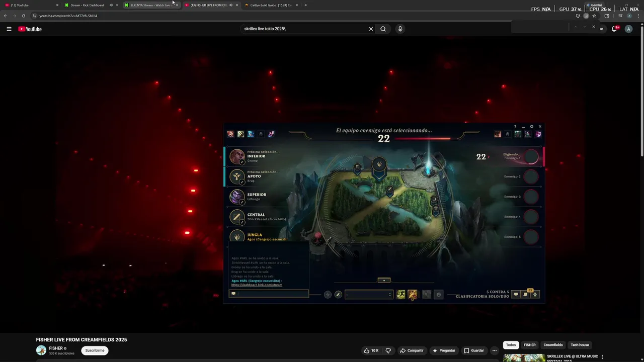Open a new browser tab
This screenshot has height=362, width=644.
[x=306, y=5]
